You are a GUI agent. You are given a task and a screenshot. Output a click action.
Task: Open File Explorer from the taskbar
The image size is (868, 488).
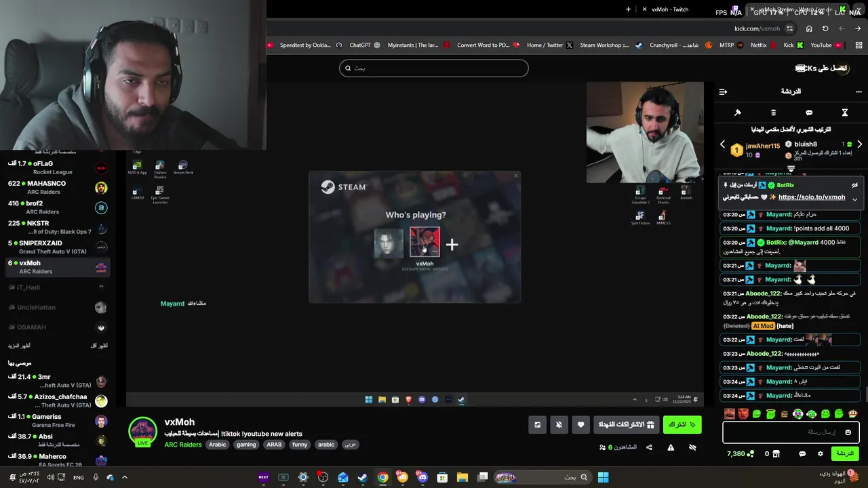462,477
